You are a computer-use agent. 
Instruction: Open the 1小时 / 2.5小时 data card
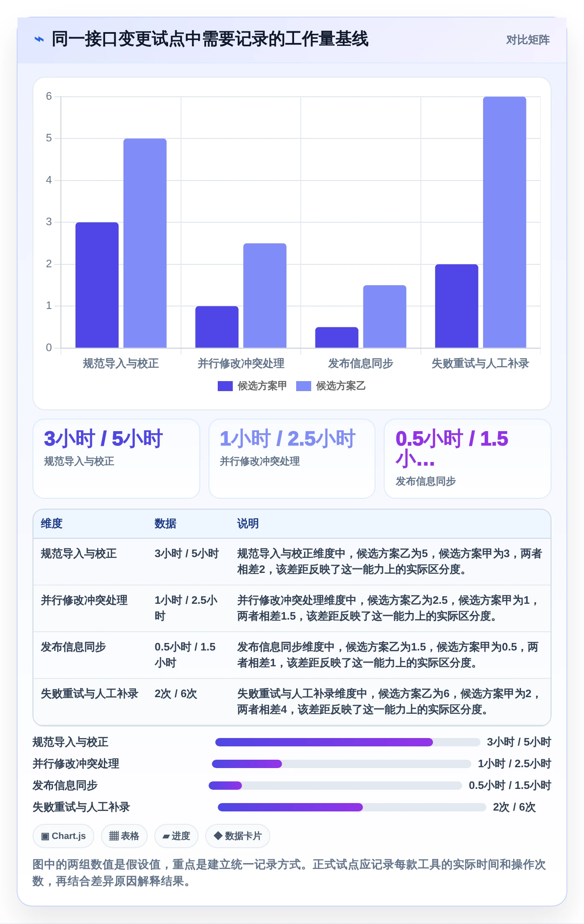tap(292, 459)
